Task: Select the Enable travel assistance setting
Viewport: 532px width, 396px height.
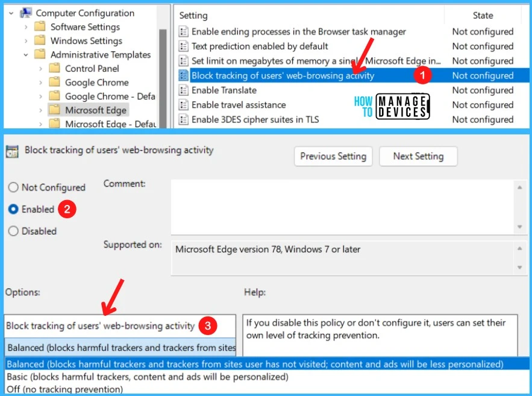Action: pos(239,105)
